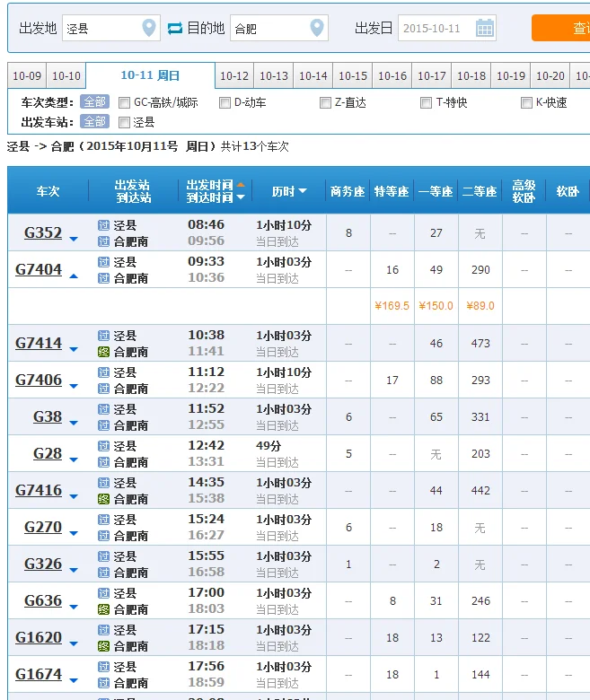Click the 过 icon beside G28 泾县

[103, 446]
